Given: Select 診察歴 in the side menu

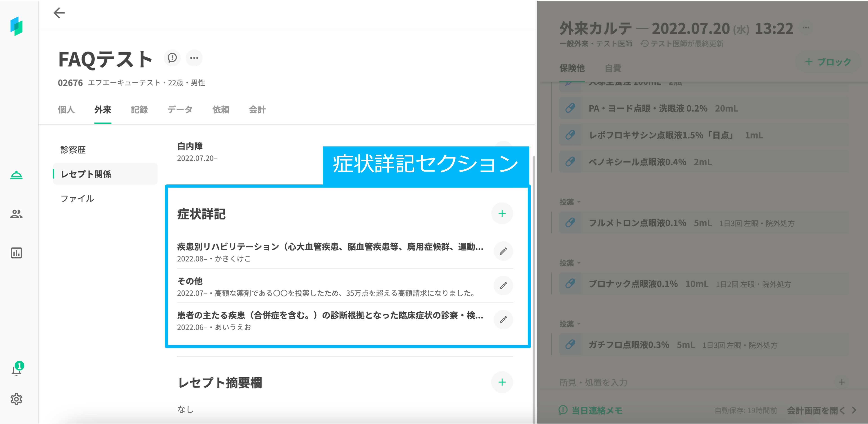Looking at the screenshot, I should click(73, 150).
